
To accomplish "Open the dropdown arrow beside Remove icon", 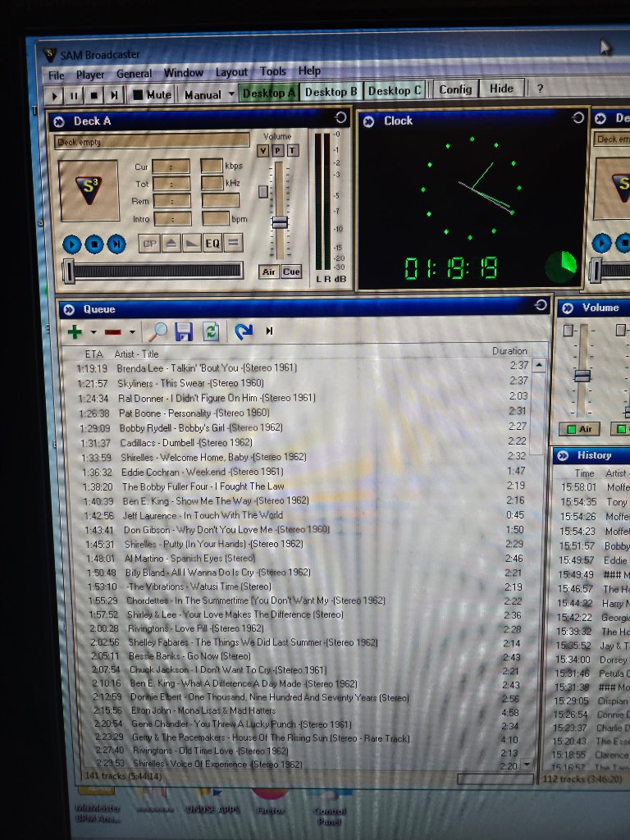I will pos(132,333).
